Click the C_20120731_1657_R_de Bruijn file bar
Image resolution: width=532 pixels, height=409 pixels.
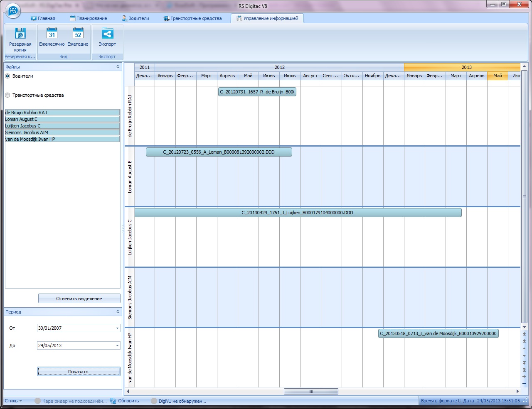(257, 92)
